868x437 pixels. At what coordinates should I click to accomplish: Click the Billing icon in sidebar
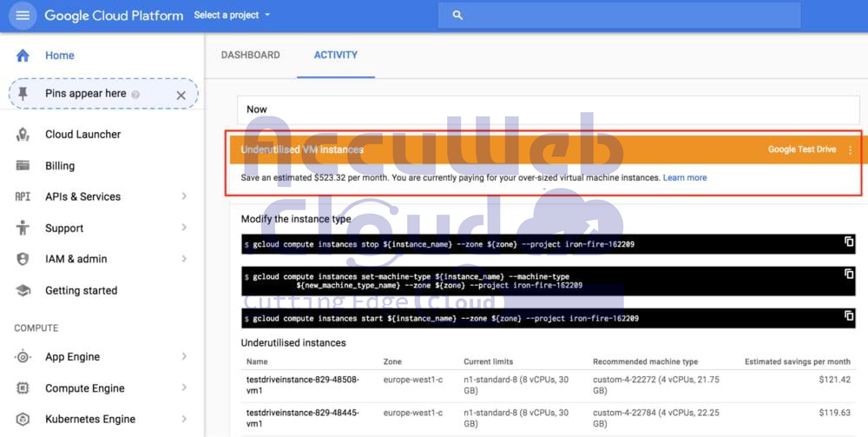(x=23, y=166)
